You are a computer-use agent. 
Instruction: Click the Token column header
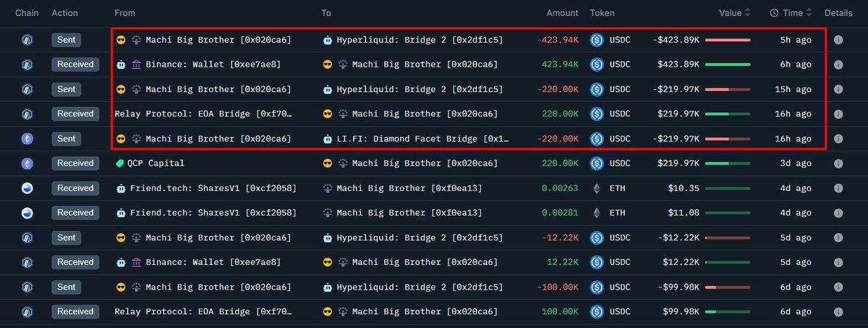[x=603, y=13]
